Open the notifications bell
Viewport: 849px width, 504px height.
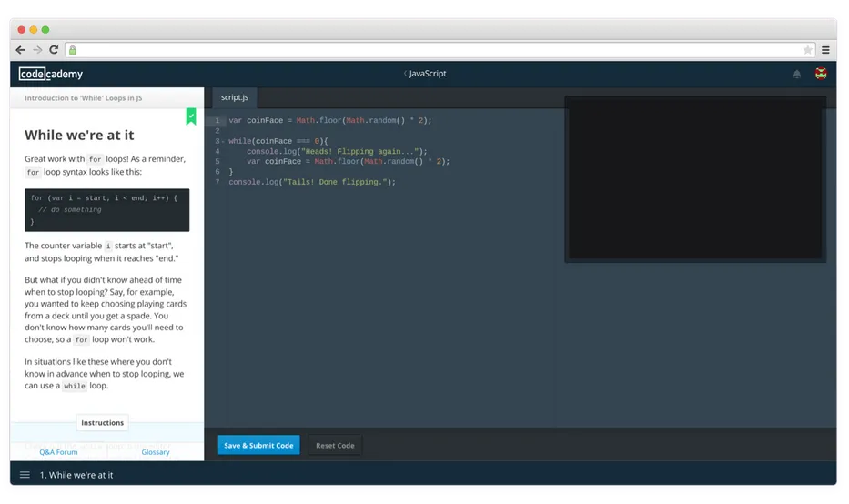click(x=797, y=74)
